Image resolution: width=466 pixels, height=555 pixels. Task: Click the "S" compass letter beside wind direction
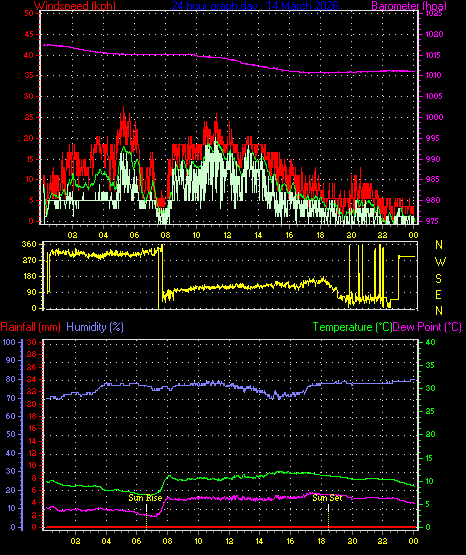tap(438, 279)
